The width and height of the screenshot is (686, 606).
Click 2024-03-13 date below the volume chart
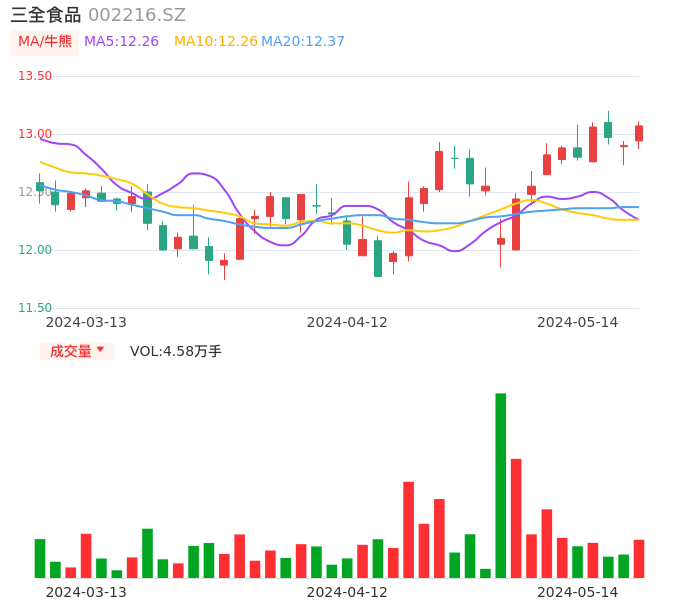[86, 592]
